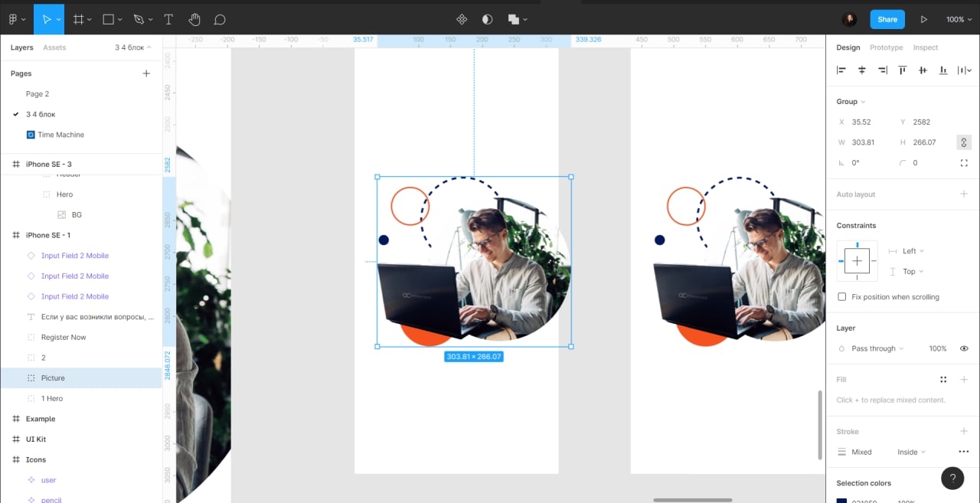Switch to the Prototype tab

coord(887,47)
